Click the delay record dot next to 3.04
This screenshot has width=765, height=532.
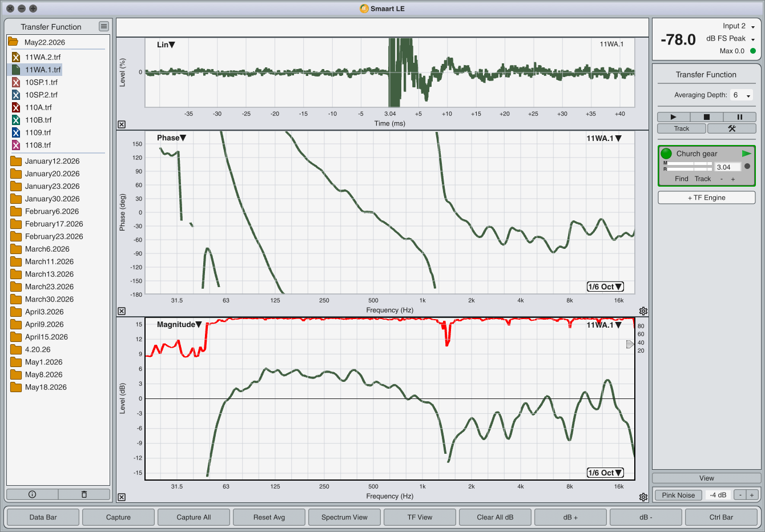coord(747,166)
